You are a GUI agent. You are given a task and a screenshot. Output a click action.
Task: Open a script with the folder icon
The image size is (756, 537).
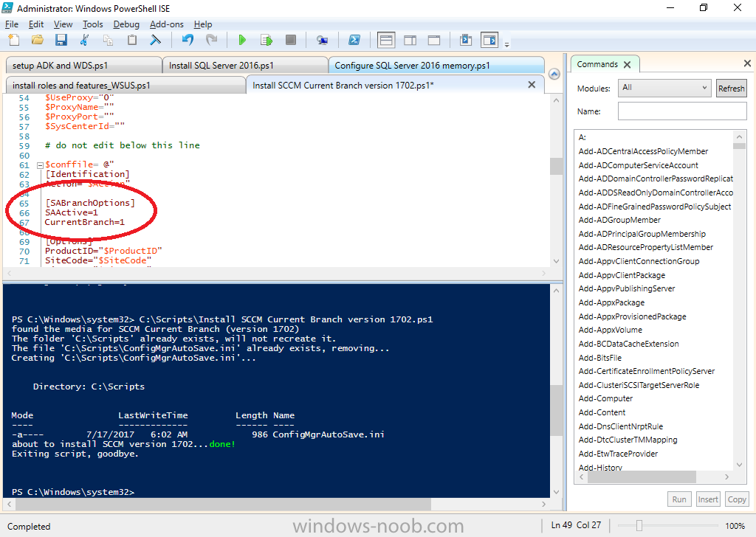[x=37, y=41]
